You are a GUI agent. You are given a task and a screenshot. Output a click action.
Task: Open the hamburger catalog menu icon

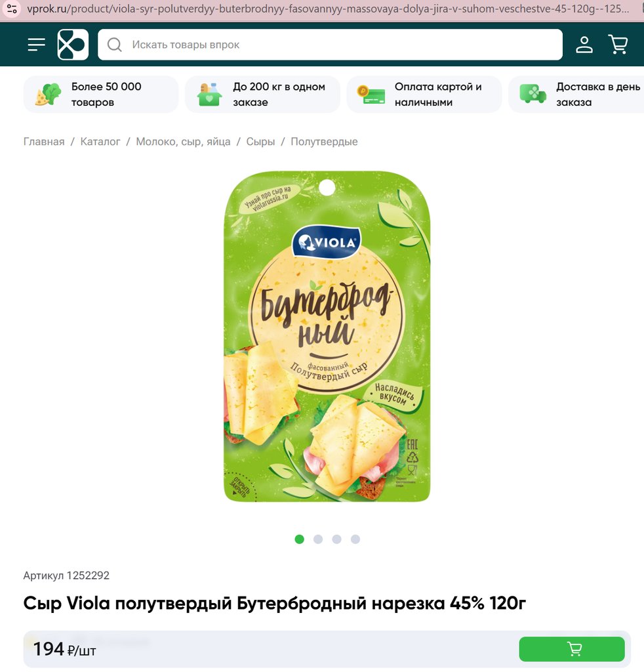coord(36,45)
